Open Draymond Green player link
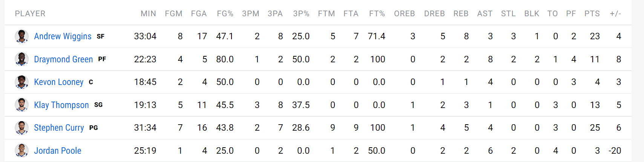The width and height of the screenshot is (644, 162). 63,59
